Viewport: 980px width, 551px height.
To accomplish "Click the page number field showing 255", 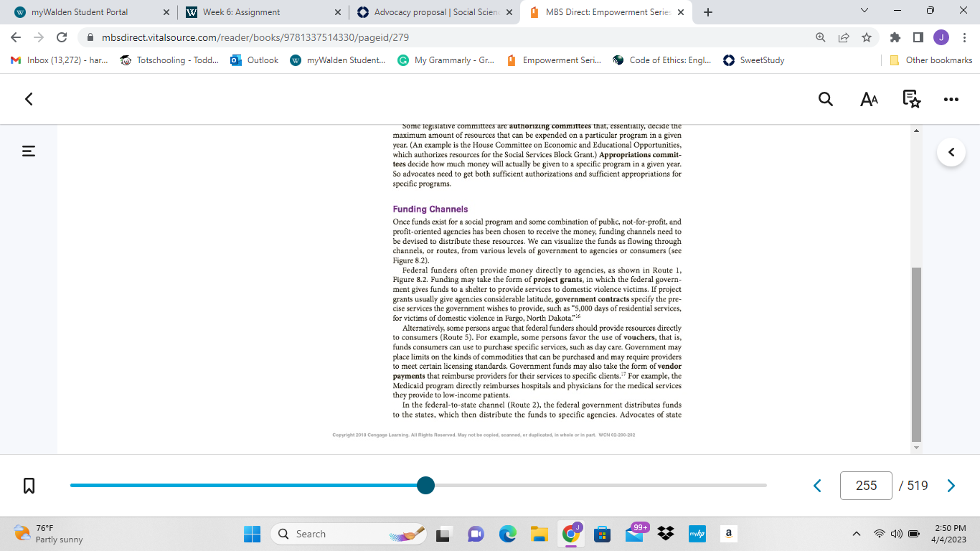I will tap(866, 486).
